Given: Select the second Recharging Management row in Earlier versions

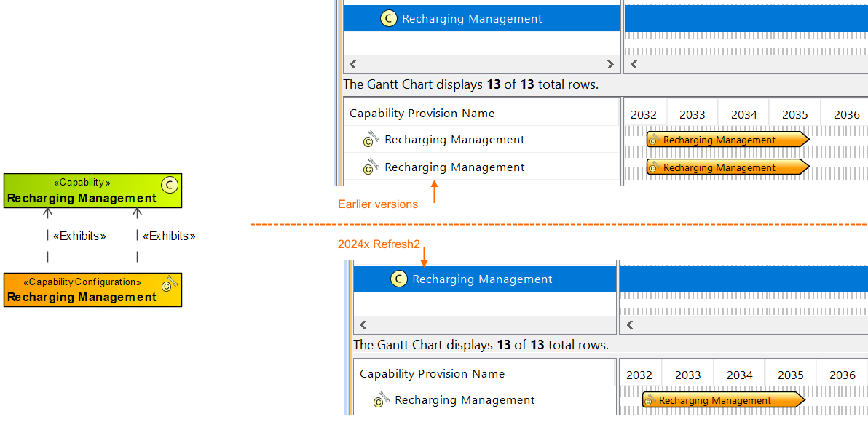Looking at the screenshot, I should coord(454,167).
